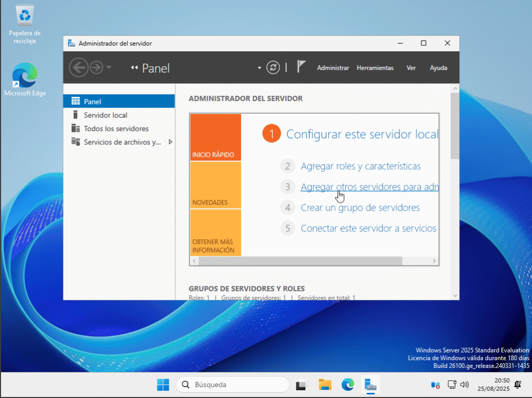Click the vertical scrollbar up arrow
This screenshot has height=398, width=532.
coord(455,89)
